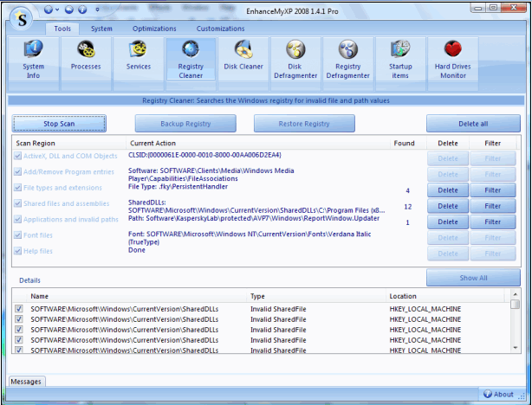Sort Details list by Type column
532x405 pixels.
[316, 296]
